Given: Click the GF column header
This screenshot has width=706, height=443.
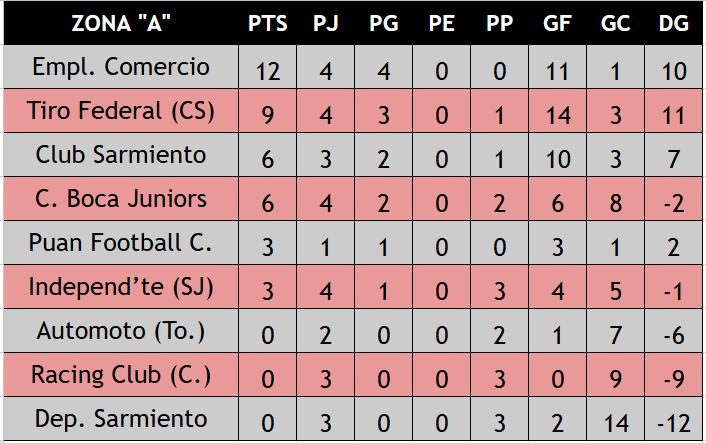Looking at the screenshot, I should (x=557, y=23).
